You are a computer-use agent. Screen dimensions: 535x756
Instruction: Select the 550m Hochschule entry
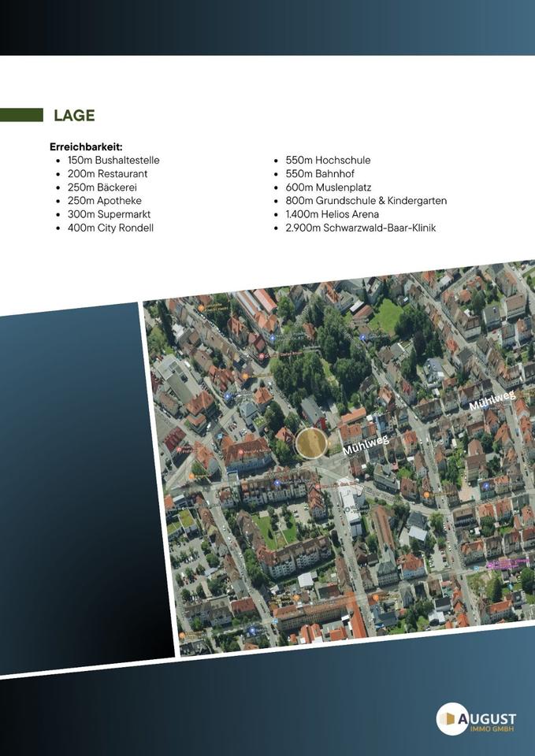(328, 161)
